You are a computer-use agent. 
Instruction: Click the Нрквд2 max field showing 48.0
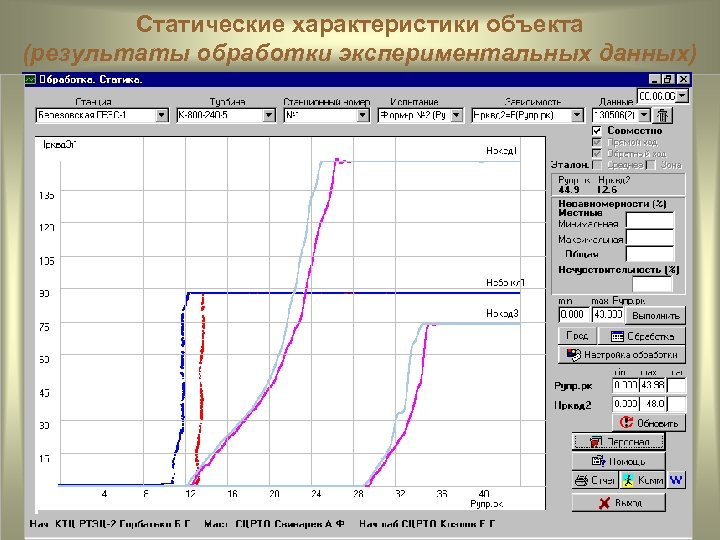click(652, 404)
